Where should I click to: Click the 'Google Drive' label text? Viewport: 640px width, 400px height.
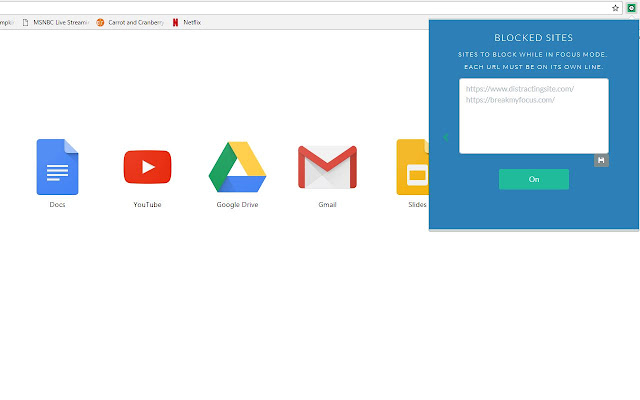(x=237, y=204)
